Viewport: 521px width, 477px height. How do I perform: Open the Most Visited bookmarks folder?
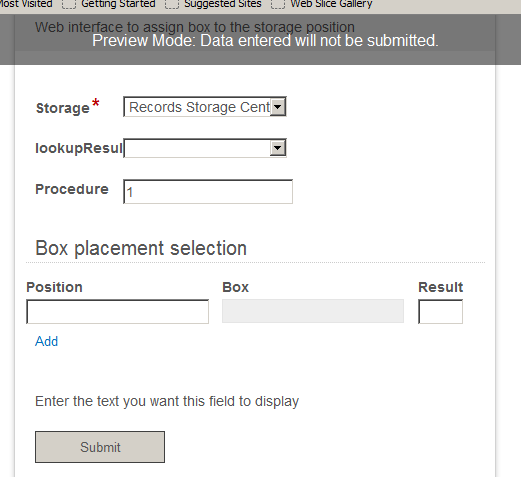pyautogui.click(x=26, y=4)
